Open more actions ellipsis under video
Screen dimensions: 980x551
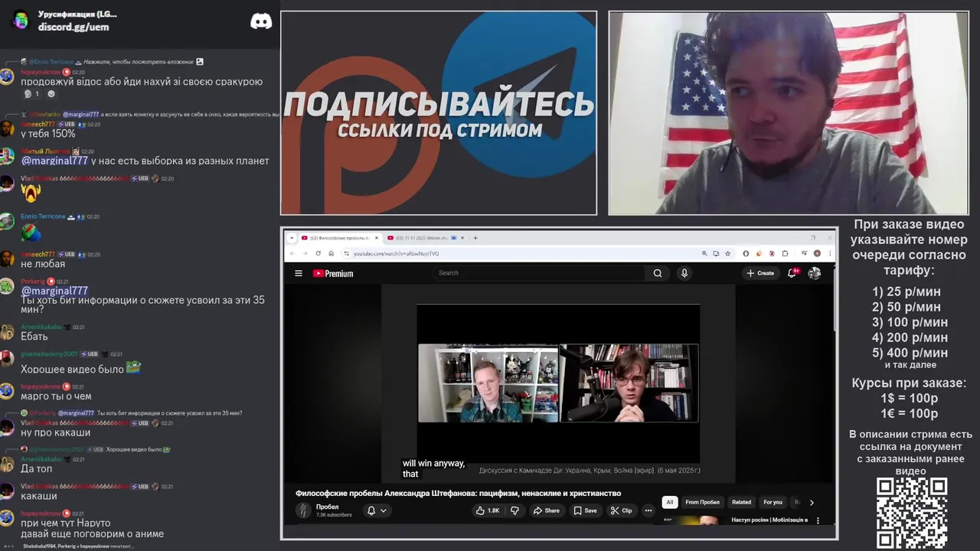(648, 510)
